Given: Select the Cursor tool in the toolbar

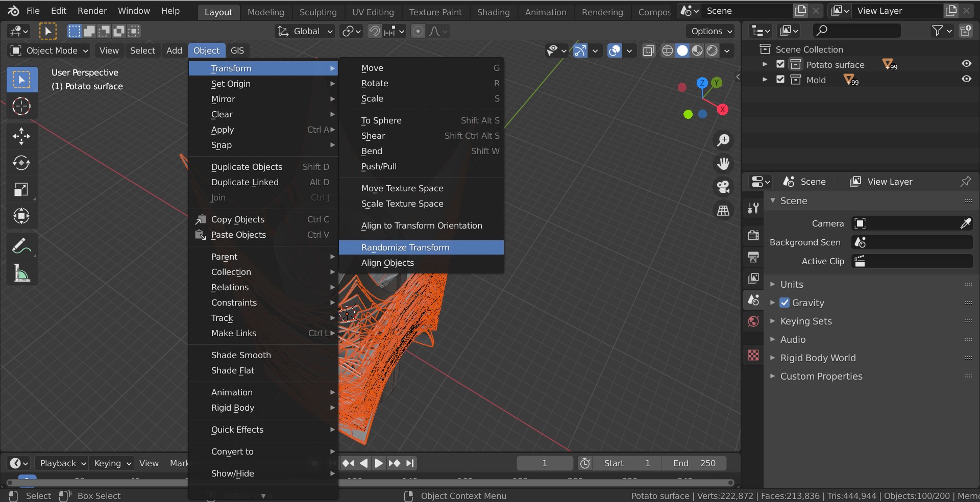Looking at the screenshot, I should [x=21, y=106].
